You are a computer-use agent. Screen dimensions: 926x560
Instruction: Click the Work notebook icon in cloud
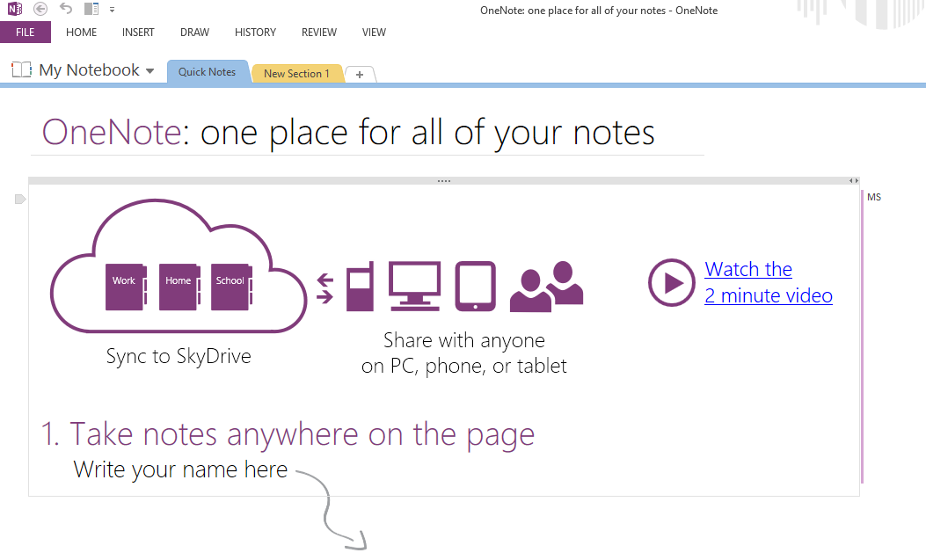pos(126,287)
